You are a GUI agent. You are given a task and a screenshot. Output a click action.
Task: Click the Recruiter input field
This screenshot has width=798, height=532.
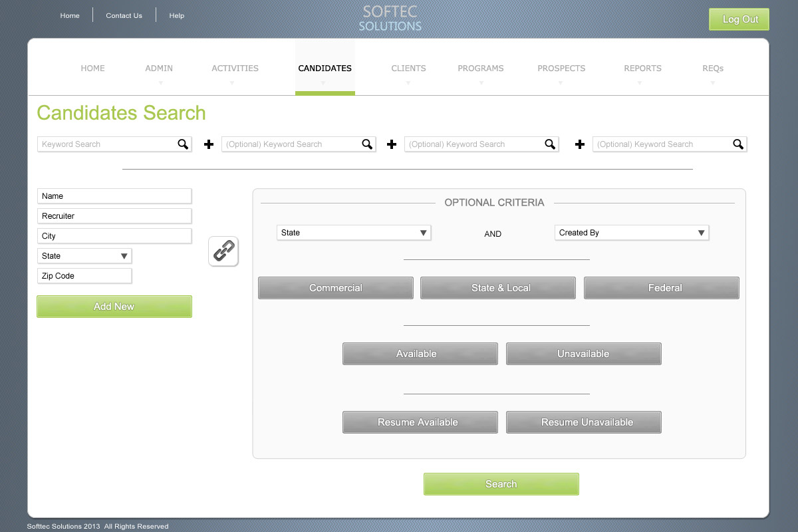point(114,216)
